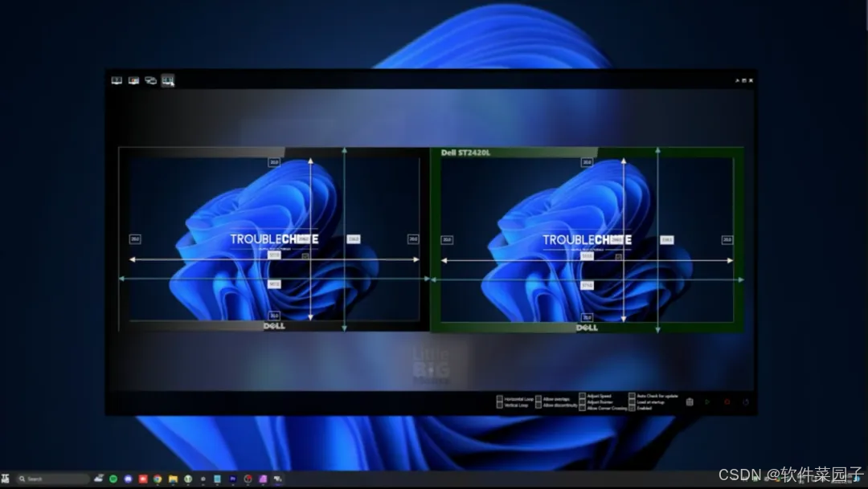This screenshot has width=868, height=489.
Task: Enable the Allow overlaps checkbox
Action: [x=538, y=398]
